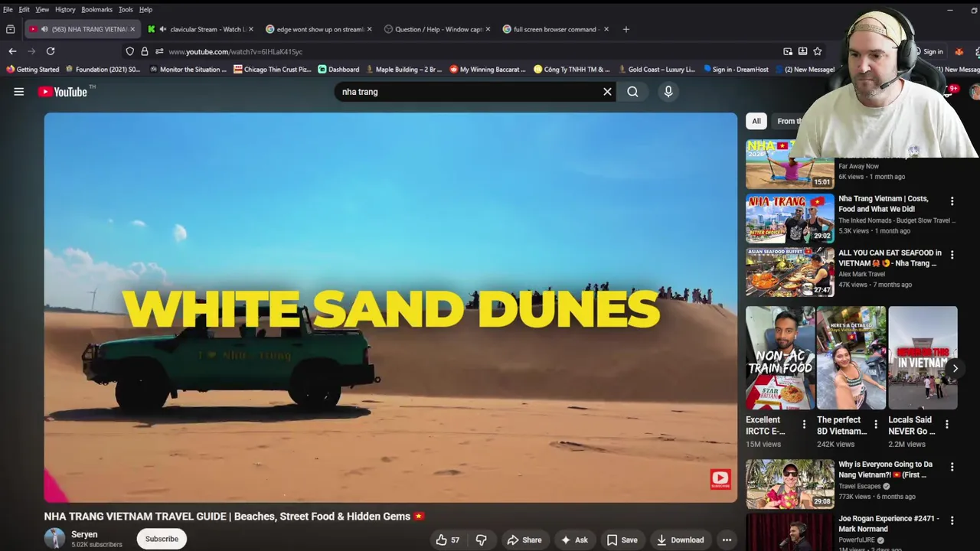Viewport: 980px width, 551px height.
Task: Open tracking protection shield icon
Action: pyautogui.click(x=130, y=51)
